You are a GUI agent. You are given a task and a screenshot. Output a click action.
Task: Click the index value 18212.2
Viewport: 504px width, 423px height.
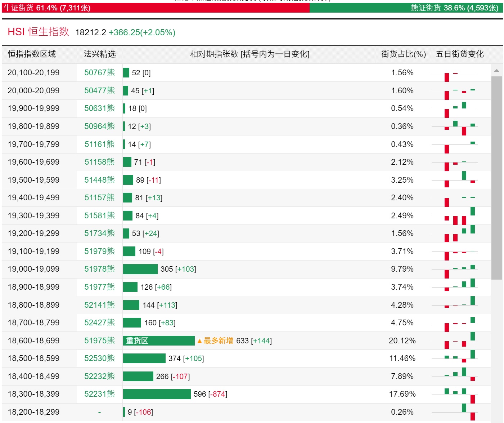point(91,32)
